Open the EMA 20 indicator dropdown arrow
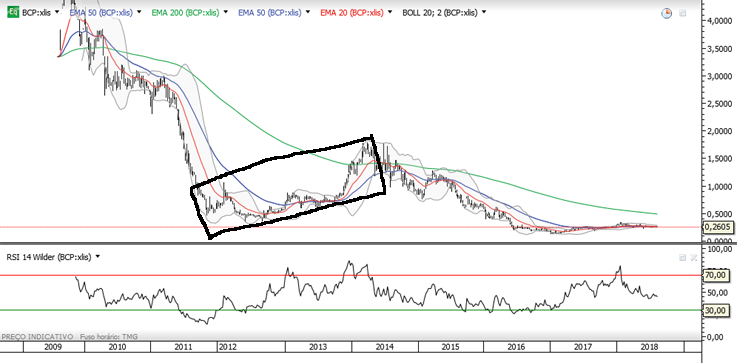Image resolution: width=737 pixels, height=363 pixels. [x=391, y=13]
